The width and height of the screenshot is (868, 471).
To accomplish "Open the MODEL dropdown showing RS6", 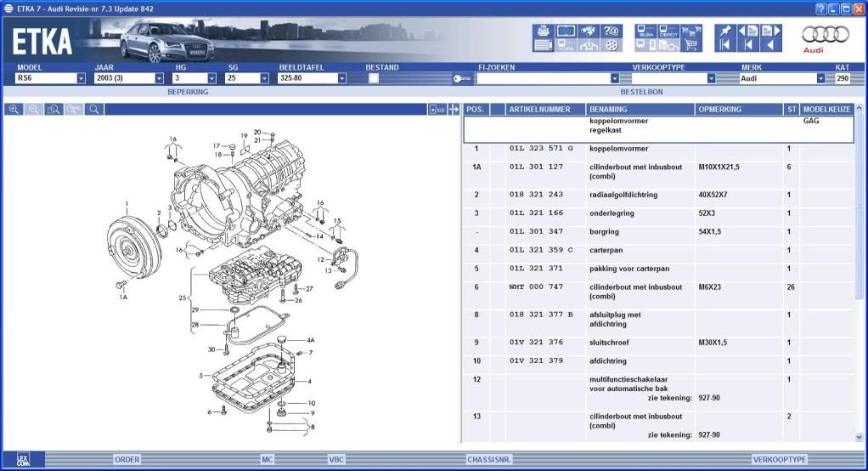I will tap(81, 79).
